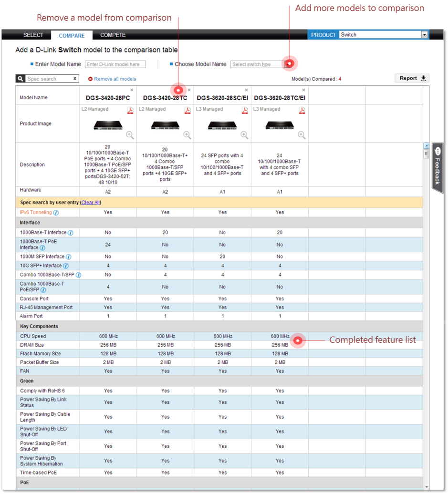Magnify DGS-3420-28PC product image
The width and height of the screenshot is (448, 494).
130,135
